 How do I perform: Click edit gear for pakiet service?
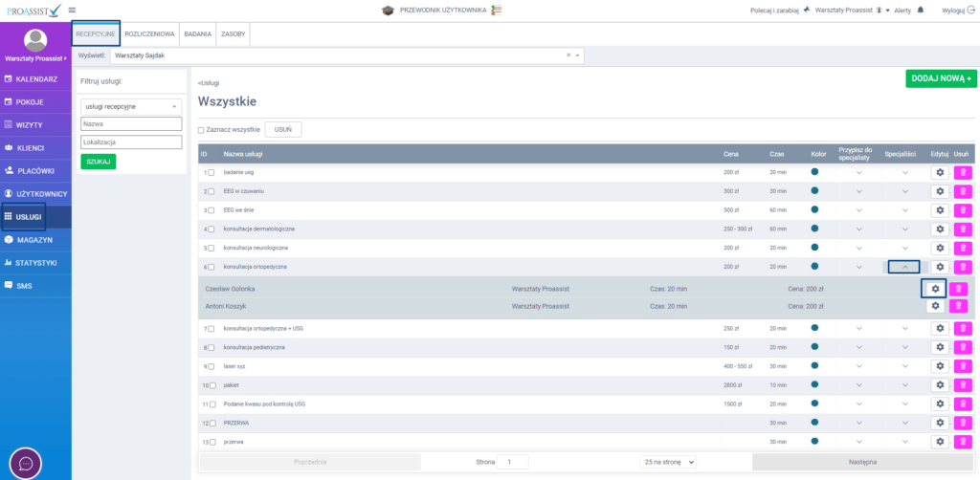939,384
